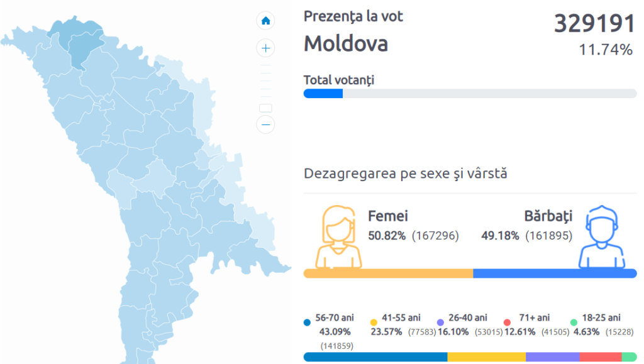This screenshot has width=644, height=364.
Task: Click the orange Femei segment of gender bar
Action: 388,273
